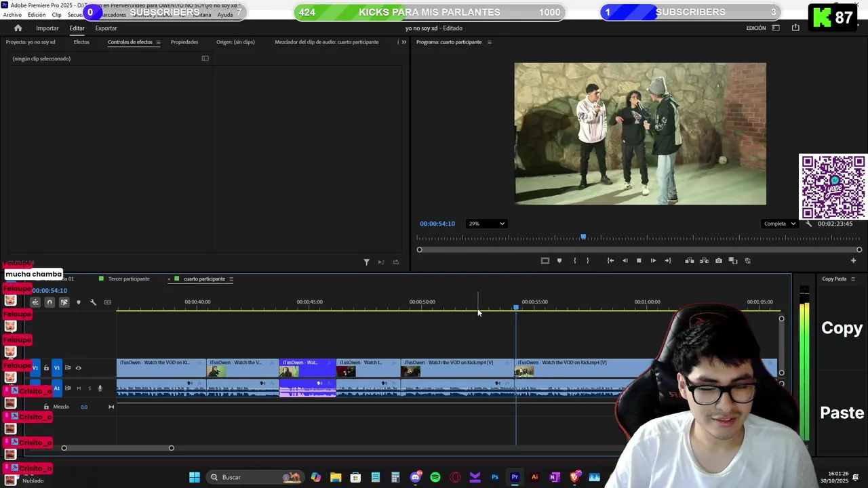Add a marker from the timeline toolbar
The image size is (868, 488).
(79, 302)
